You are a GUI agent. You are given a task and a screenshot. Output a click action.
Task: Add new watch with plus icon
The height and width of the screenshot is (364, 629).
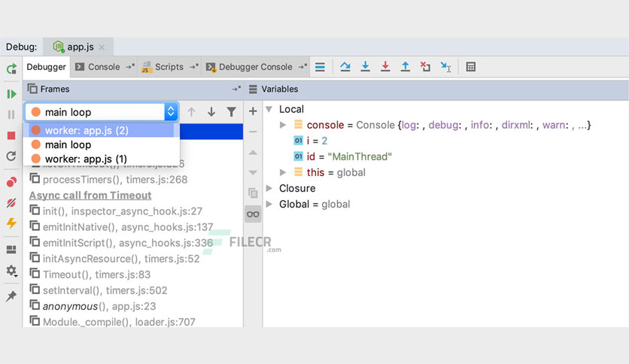pyautogui.click(x=253, y=111)
